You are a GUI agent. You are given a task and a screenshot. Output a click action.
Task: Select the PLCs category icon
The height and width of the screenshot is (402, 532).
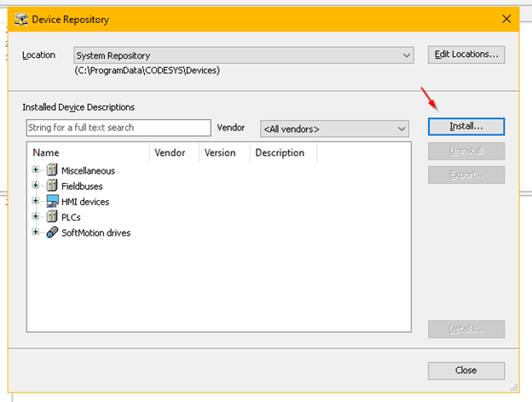[52, 216]
